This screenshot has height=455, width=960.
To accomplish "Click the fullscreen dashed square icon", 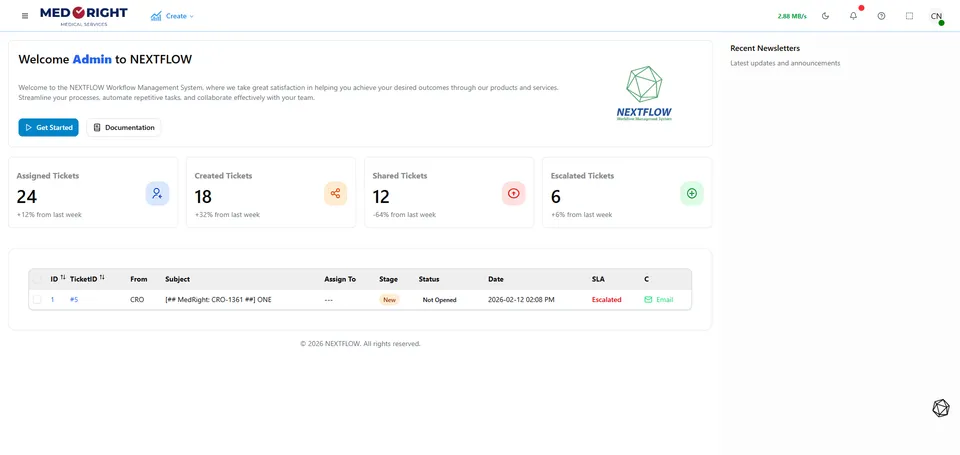I will [x=909, y=16].
